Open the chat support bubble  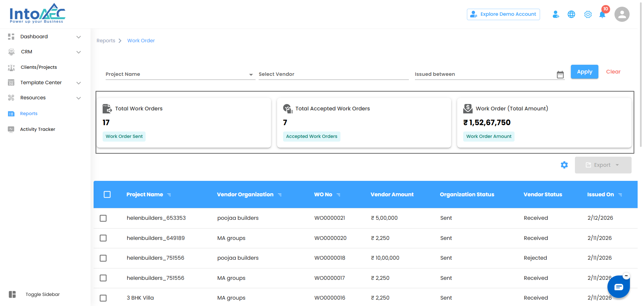618,287
